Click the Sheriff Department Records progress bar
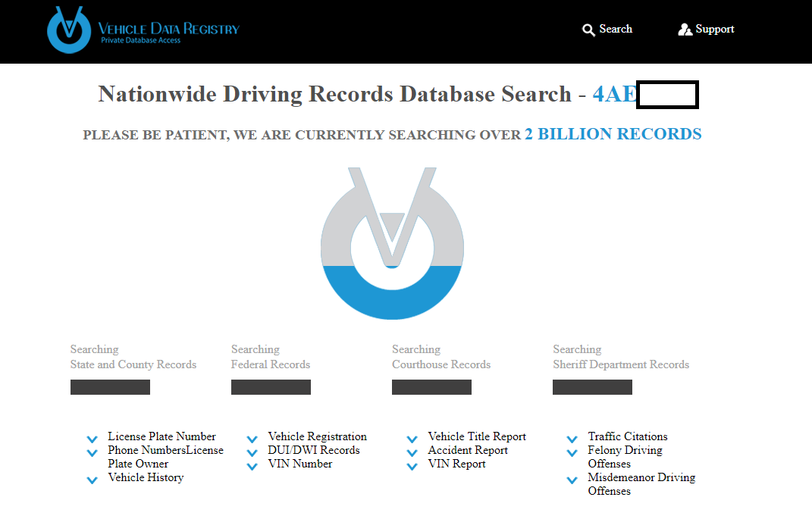This screenshot has height=519, width=812. pos(592,387)
